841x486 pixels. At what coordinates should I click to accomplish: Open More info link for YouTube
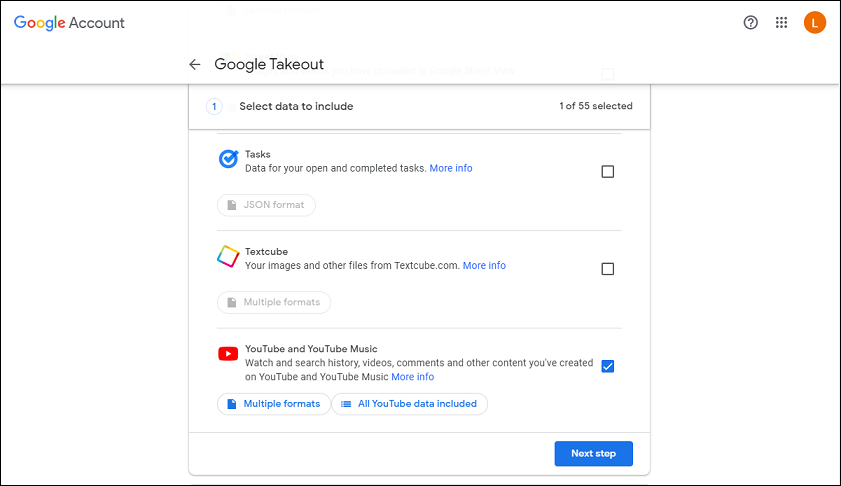(412, 377)
